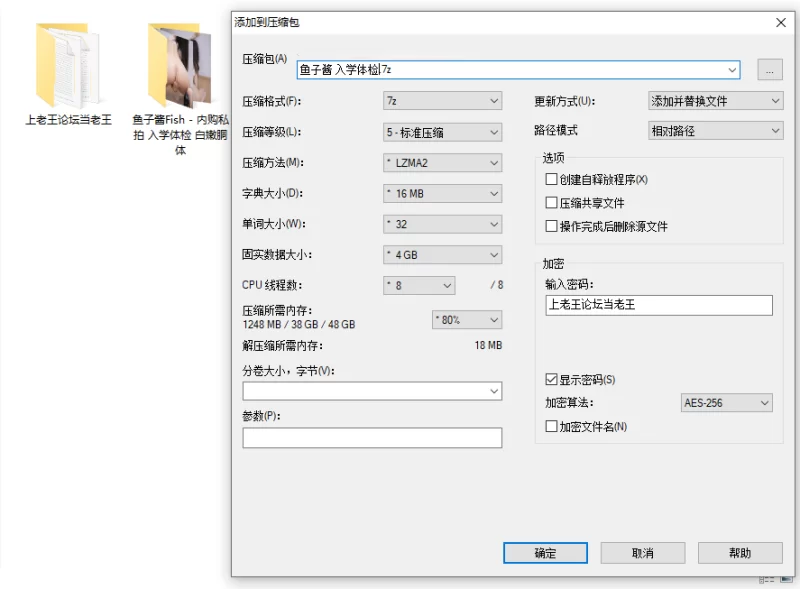The width and height of the screenshot is (800, 589).
Task: Click the 鱼子酱Fish - 内购私拍 folder name label
Action: tap(180, 135)
